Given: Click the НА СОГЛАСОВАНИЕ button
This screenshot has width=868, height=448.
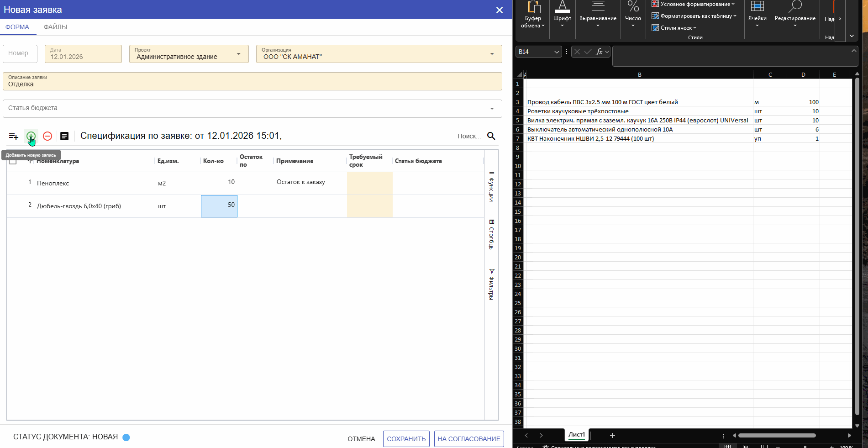Looking at the screenshot, I should point(468,439).
